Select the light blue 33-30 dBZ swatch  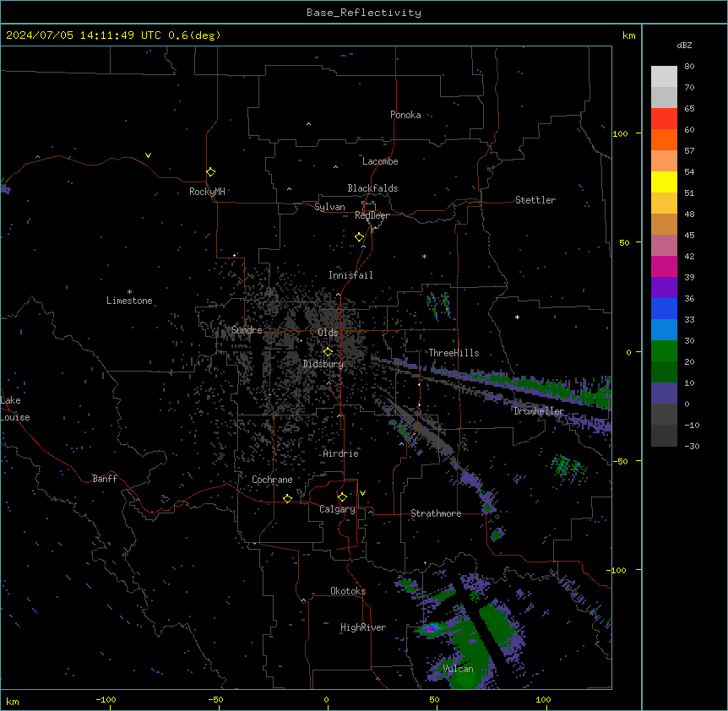664,330
